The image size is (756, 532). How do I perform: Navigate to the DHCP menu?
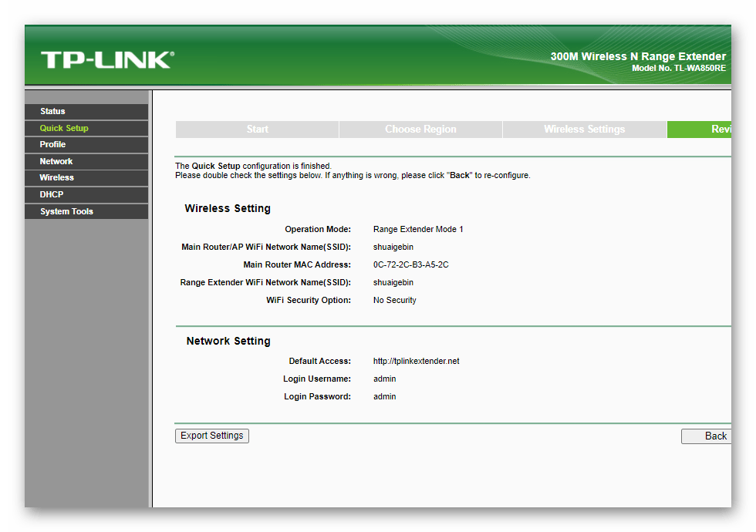[52, 194]
